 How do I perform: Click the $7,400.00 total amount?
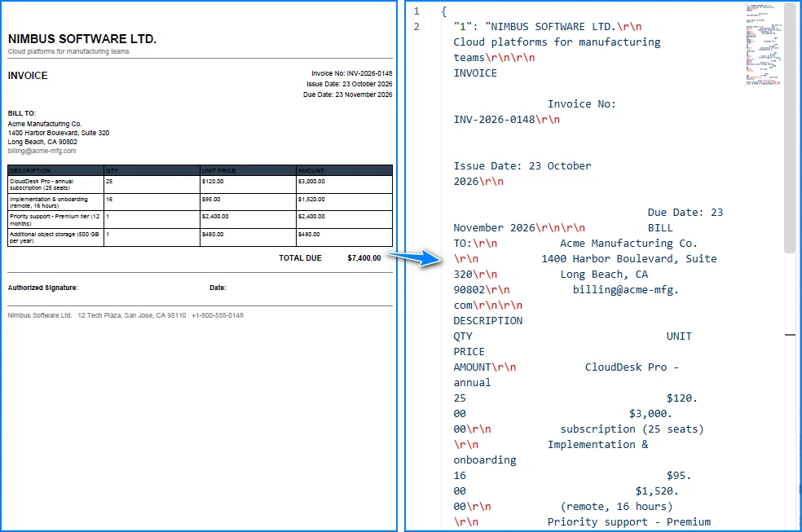(364, 258)
